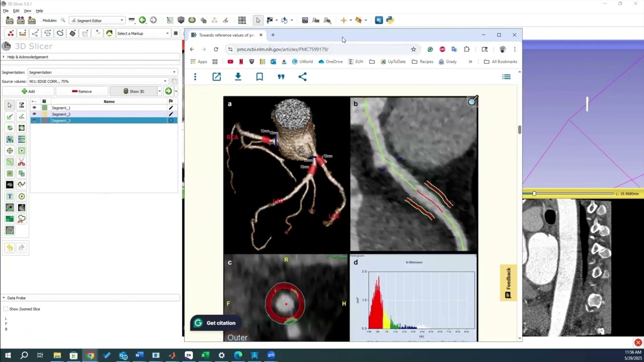Click the share icon on the PMC page
644x362 pixels.
pos(302,76)
